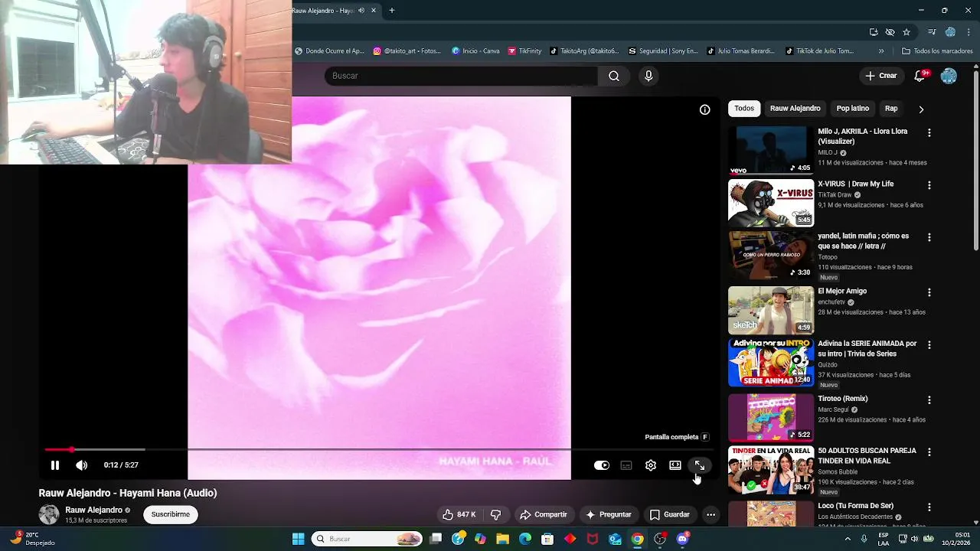Mute the video with the speaker icon

(82, 465)
